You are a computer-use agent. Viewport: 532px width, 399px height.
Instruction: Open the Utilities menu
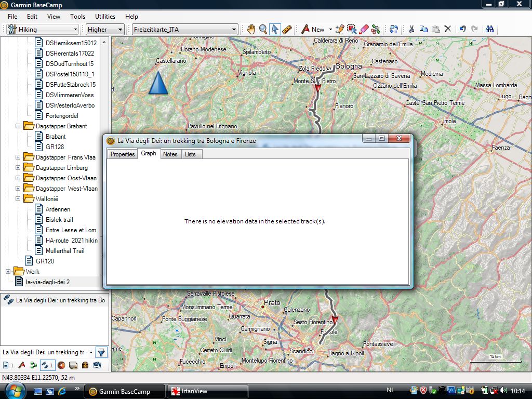click(105, 17)
